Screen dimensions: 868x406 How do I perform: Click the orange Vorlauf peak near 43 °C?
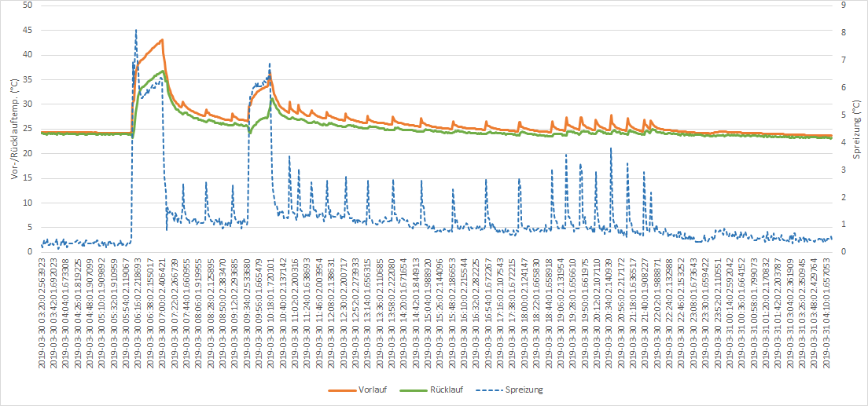point(162,39)
